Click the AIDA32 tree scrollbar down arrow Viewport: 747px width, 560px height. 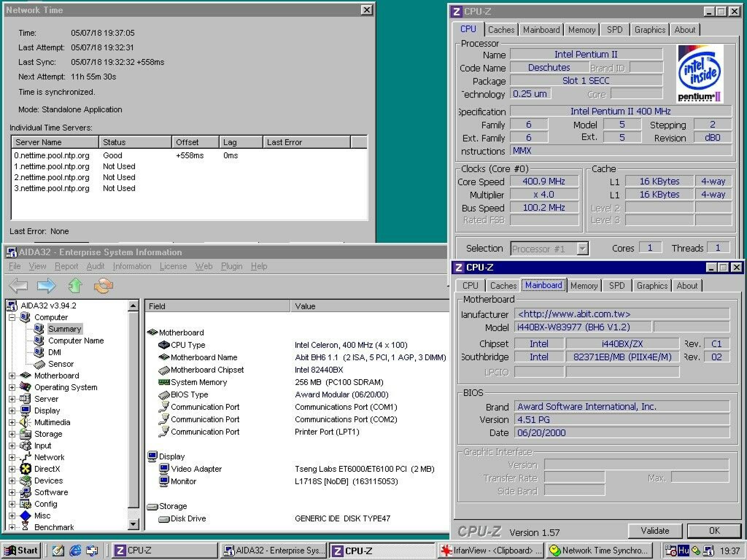pyautogui.click(x=133, y=524)
